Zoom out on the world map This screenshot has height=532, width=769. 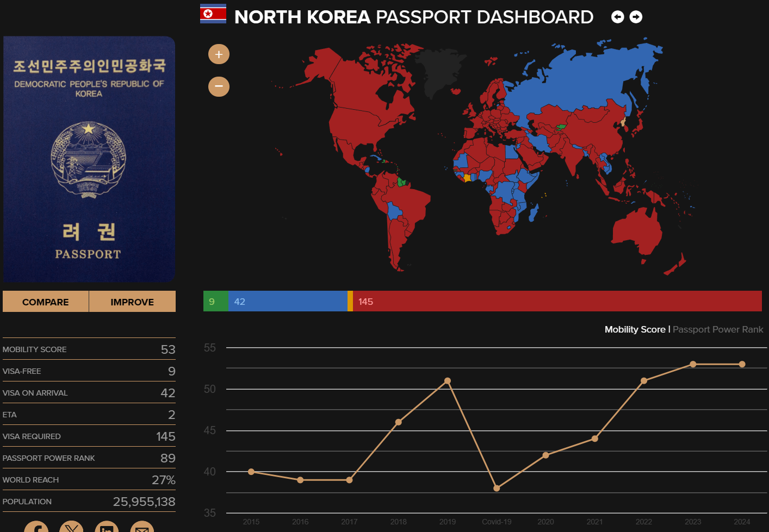click(x=219, y=86)
